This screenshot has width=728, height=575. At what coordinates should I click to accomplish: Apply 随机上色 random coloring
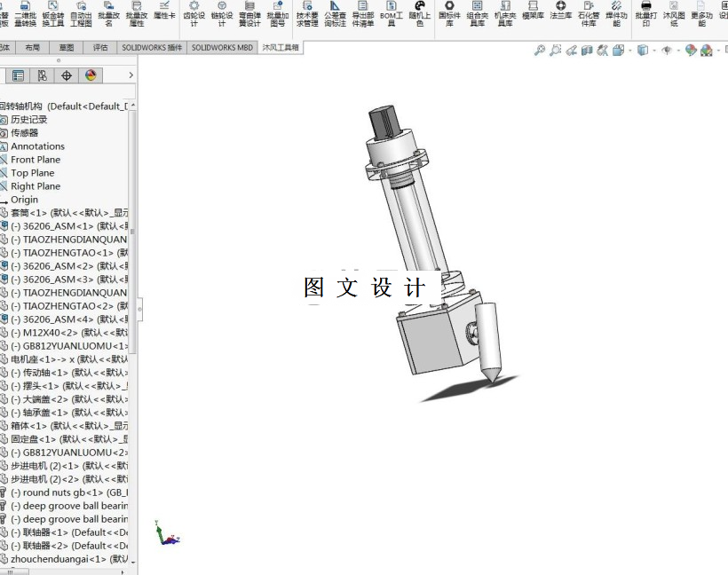coord(420,18)
